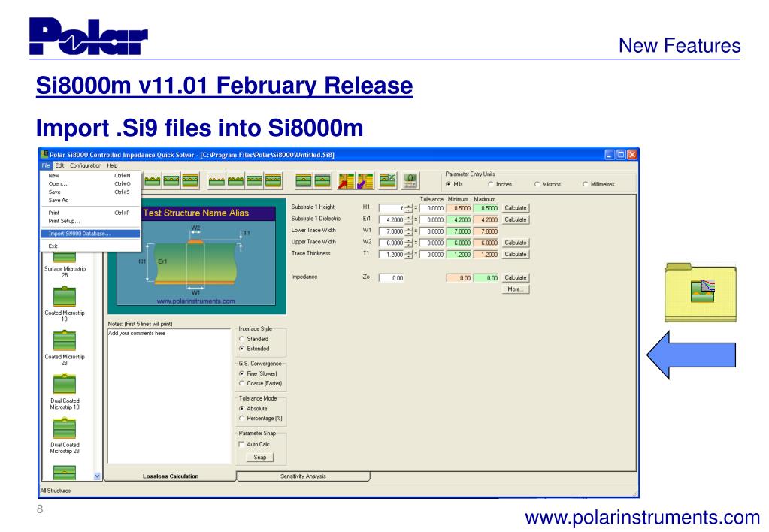Click the ohm meter toolbar icon
The width and height of the screenshot is (769, 532).
[x=410, y=181]
